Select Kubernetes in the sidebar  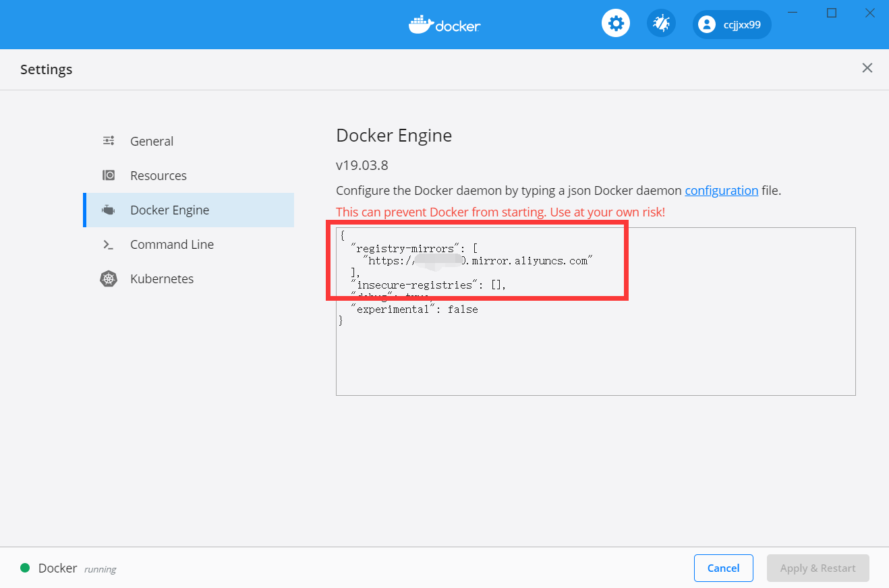162,278
